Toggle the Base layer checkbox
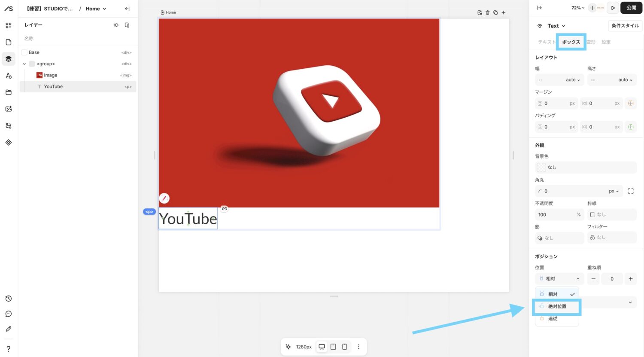 tap(24, 52)
